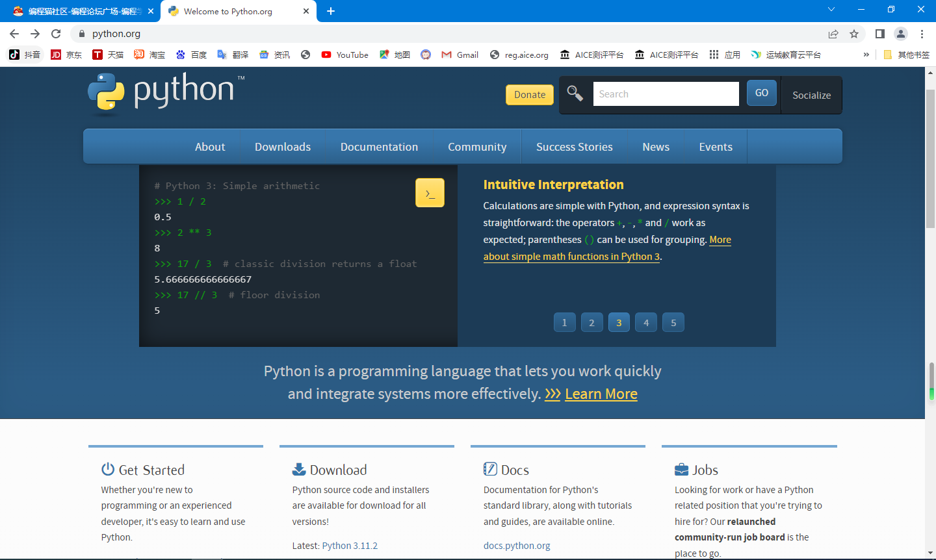
Task: Follow the Learn More link
Action: click(x=601, y=394)
